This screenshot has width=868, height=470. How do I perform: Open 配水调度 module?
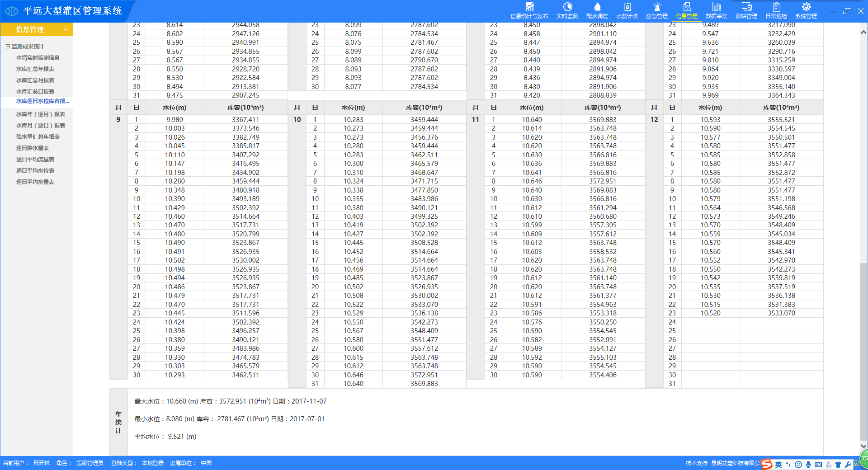tap(597, 11)
